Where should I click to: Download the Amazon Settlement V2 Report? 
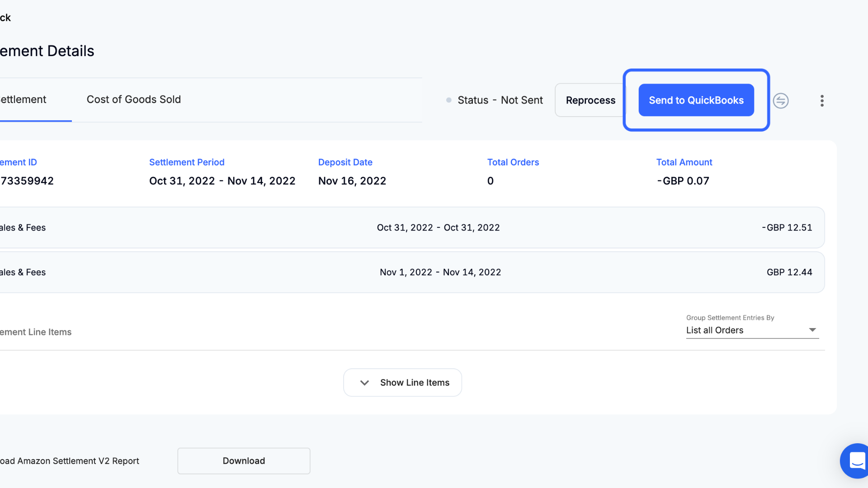click(x=244, y=461)
